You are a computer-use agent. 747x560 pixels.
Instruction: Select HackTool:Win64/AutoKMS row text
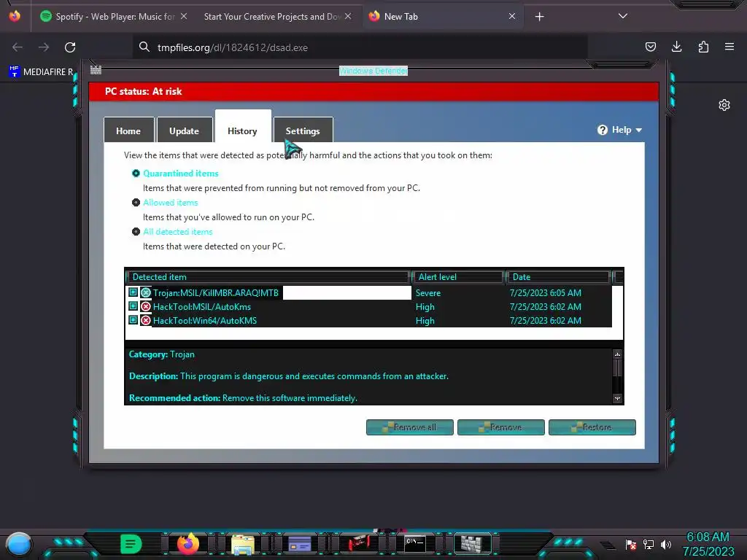205,321
